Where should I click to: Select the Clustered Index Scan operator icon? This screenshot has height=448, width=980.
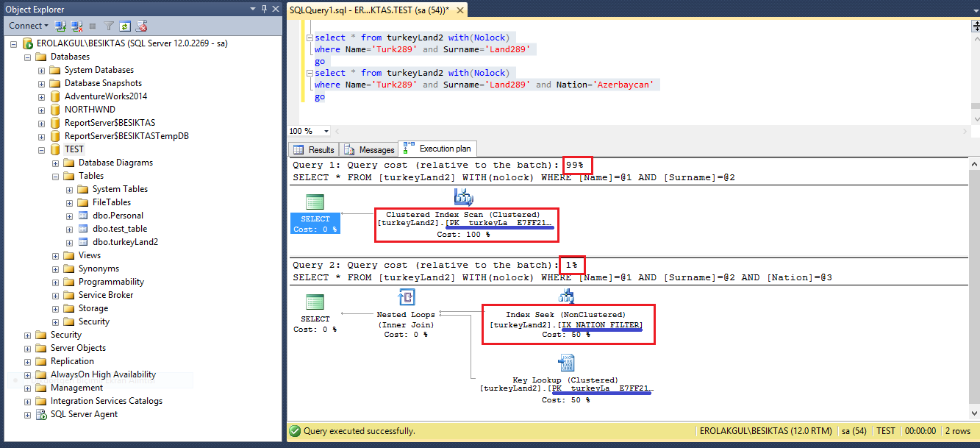click(464, 197)
